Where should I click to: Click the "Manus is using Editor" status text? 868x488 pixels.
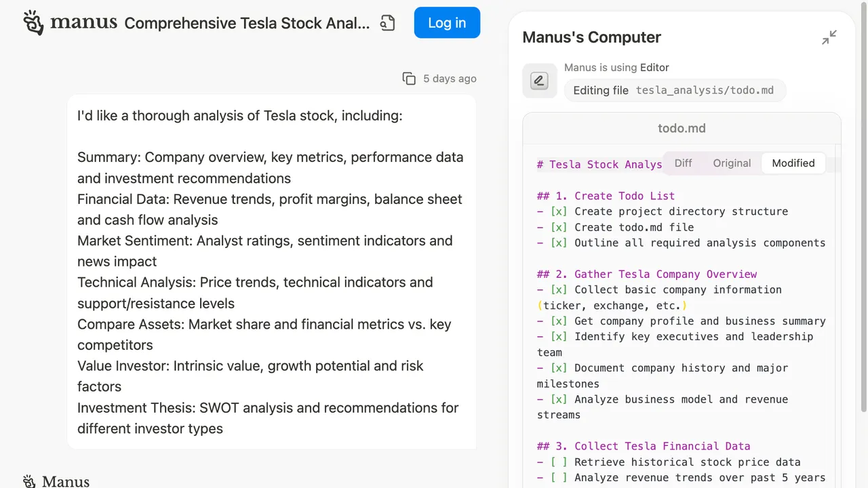point(616,68)
